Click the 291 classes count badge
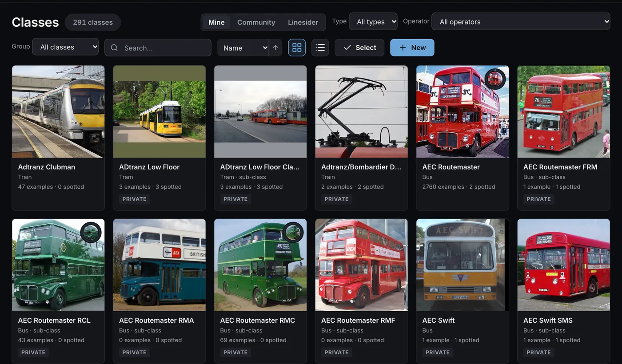 [x=93, y=22]
